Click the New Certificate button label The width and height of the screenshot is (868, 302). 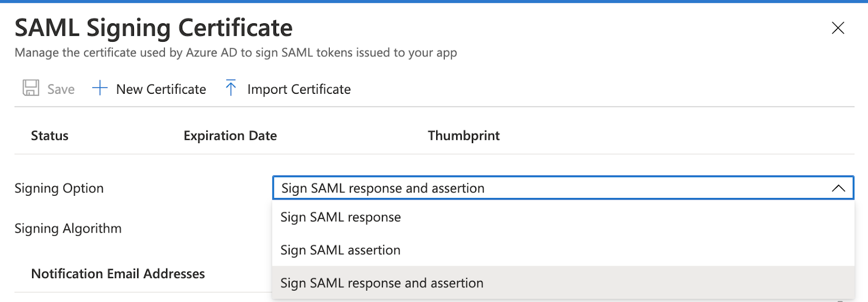point(161,89)
